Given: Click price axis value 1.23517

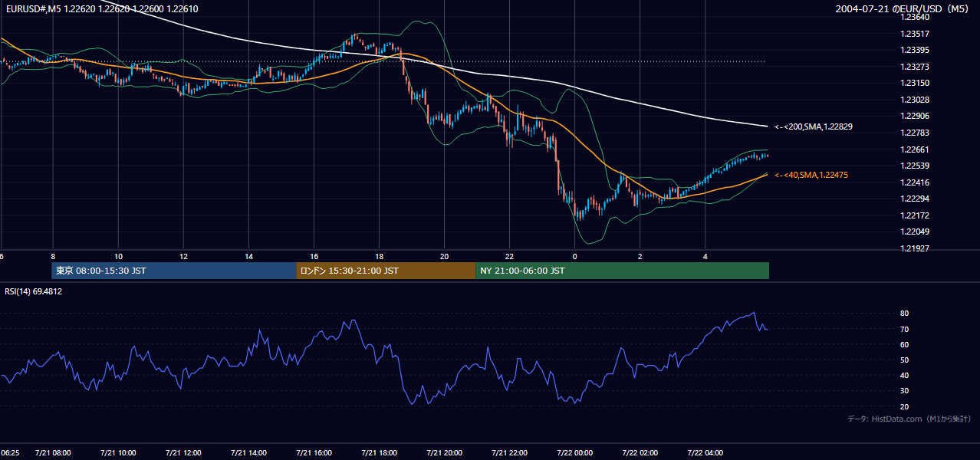Looking at the screenshot, I should click(x=915, y=34).
